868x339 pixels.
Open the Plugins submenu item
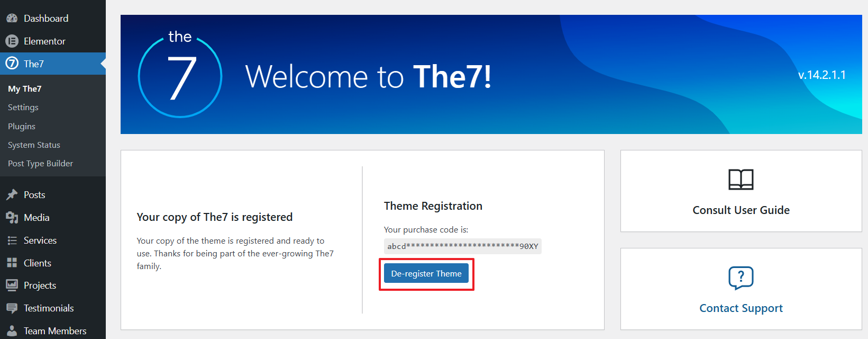click(x=22, y=127)
